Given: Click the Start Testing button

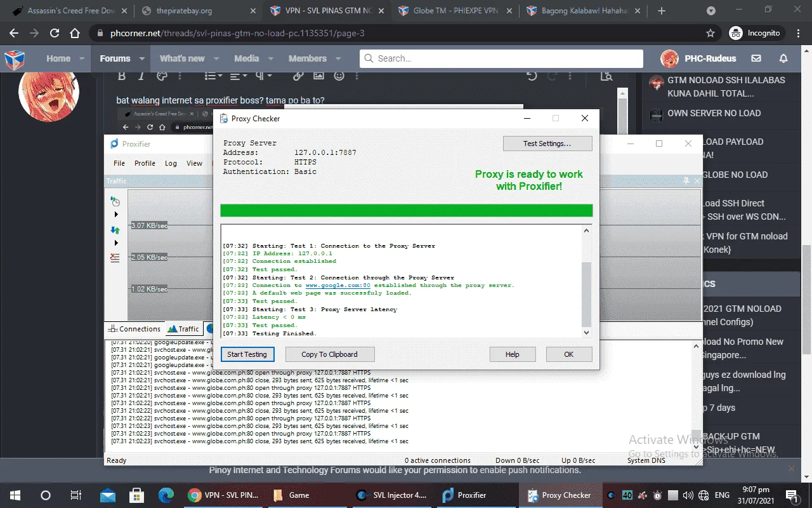Looking at the screenshot, I should click(247, 354).
